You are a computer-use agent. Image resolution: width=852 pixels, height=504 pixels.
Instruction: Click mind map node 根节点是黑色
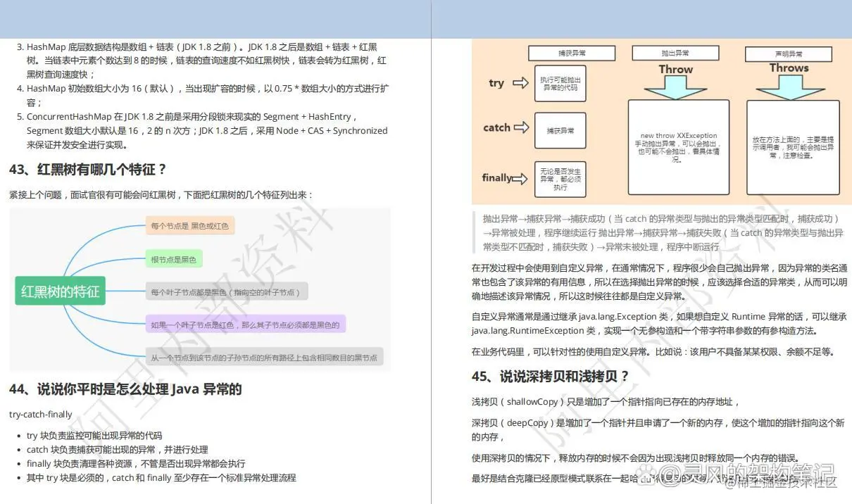pyautogui.click(x=173, y=259)
